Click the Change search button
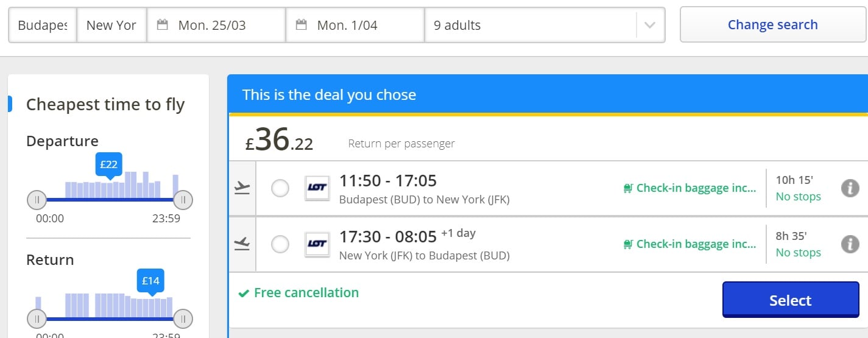This screenshot has width=868, height=338. (772, 25)
